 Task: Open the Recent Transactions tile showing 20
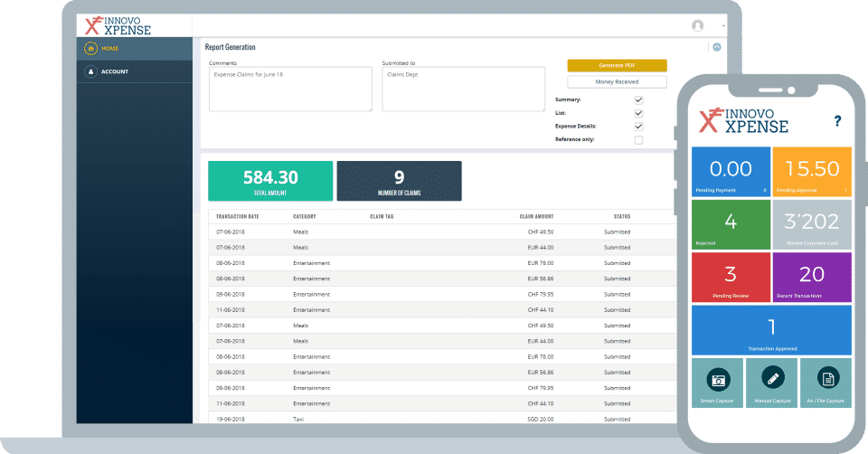[812, 278]
